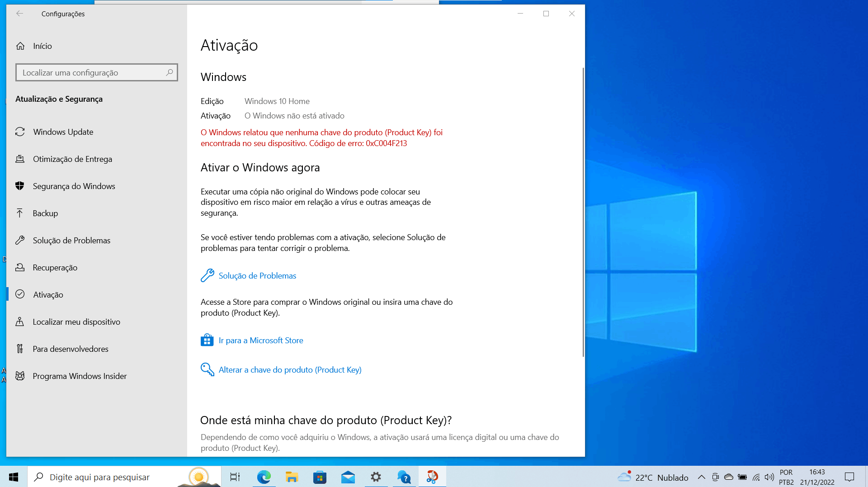
Task: Click the Windows 10 Home edition text
Action: click(x=277, y=101)
